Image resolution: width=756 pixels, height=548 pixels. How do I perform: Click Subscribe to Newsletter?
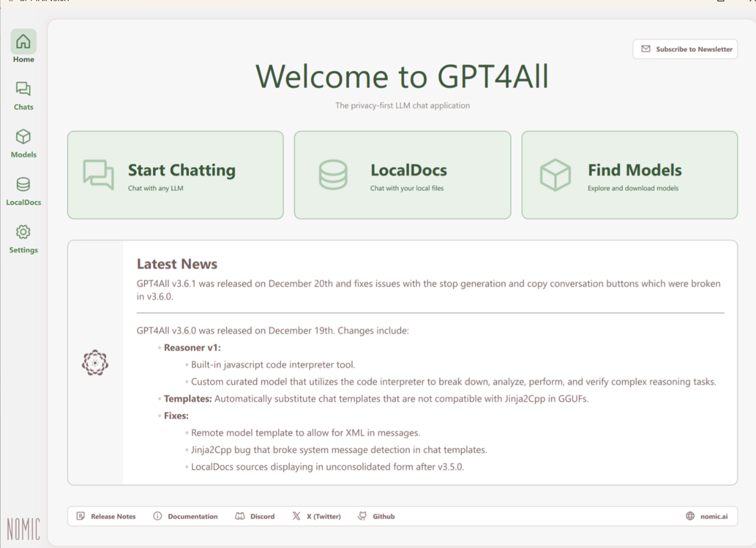(685, 49)
